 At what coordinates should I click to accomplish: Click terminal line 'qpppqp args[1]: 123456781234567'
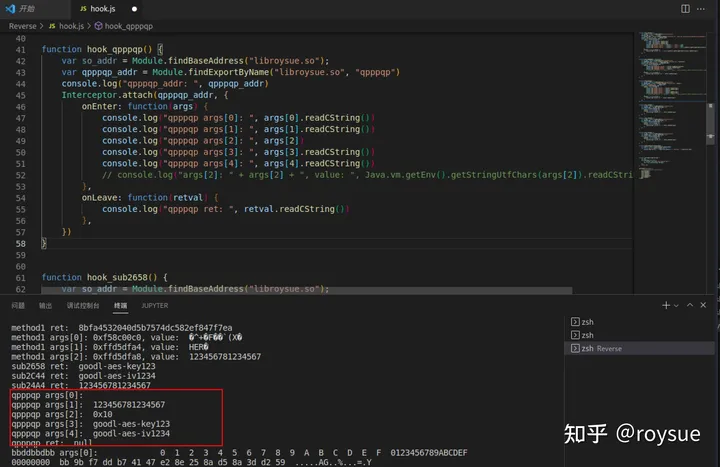[88, 405]
